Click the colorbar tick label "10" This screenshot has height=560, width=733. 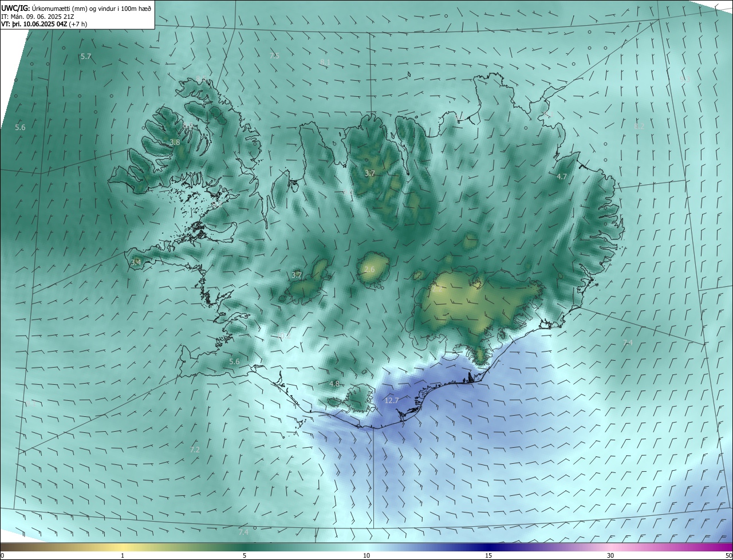(x=366, y=555)
